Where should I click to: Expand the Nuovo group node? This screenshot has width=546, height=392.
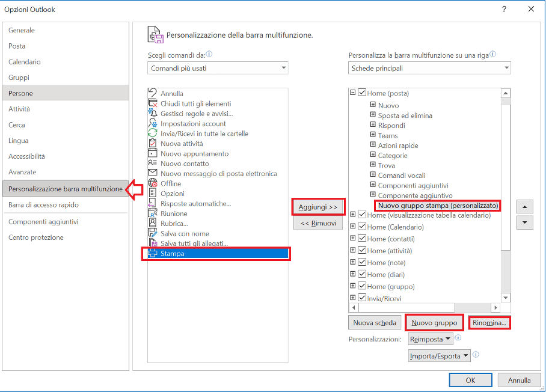tap(373, 105)
